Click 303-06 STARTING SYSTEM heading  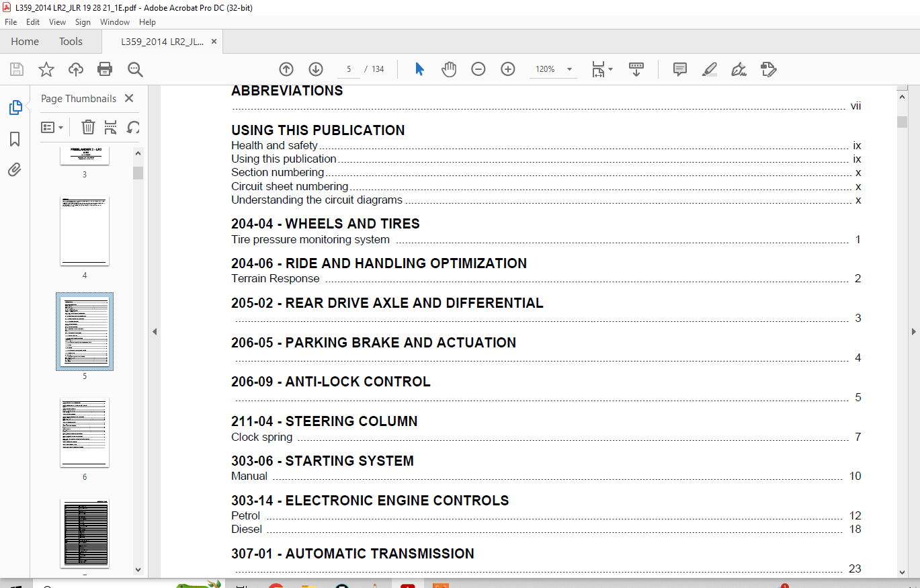click(323, 461)
